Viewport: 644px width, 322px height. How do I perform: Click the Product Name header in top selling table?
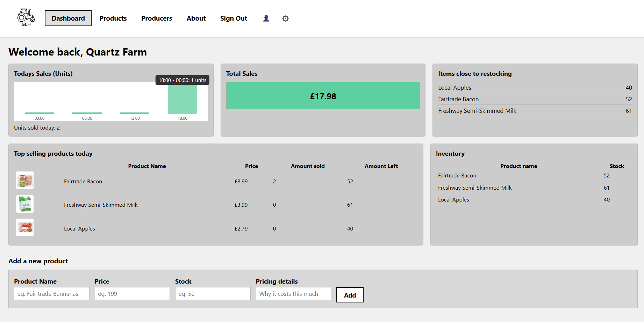click(147, 166)
